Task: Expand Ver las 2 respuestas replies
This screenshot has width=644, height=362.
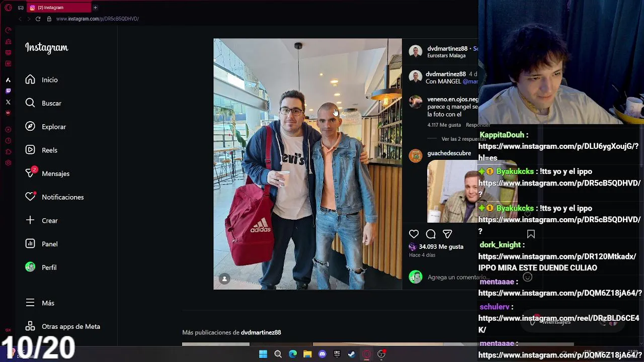Action: click(x=463, y=139)
